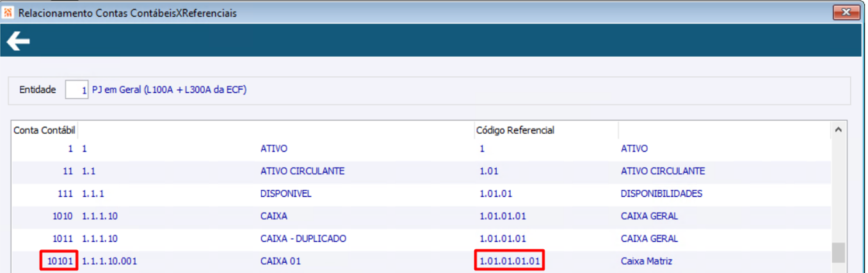This screenshot has height=273, width=868.
Task: Click the 'ATIVO CIRCULANTE' account description cell
Action: (x=303, y=171)
